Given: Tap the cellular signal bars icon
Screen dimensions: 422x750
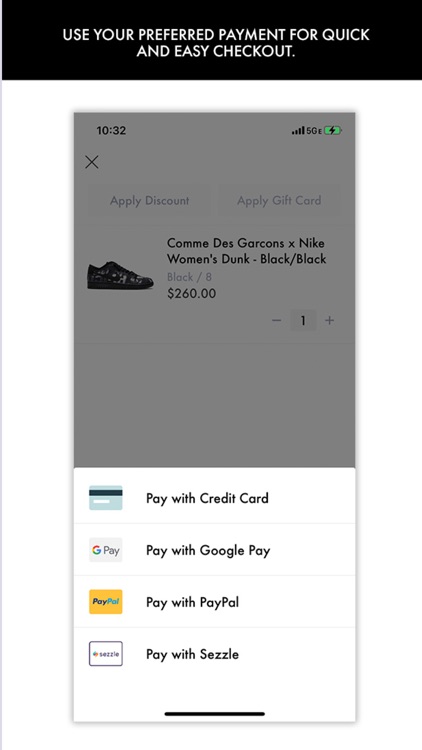Looking at the screenshot, I should point(298,131).
